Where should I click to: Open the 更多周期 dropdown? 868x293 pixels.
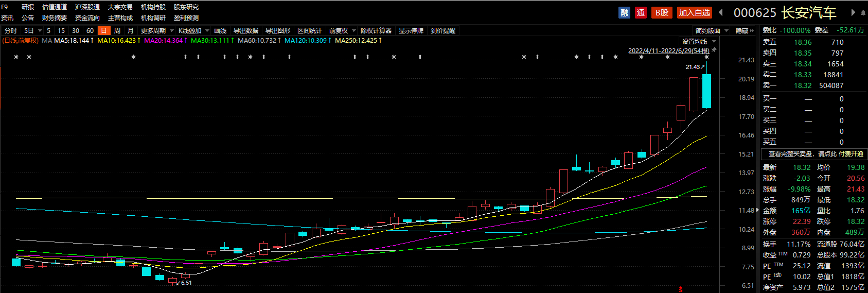[x=156, y=31]
